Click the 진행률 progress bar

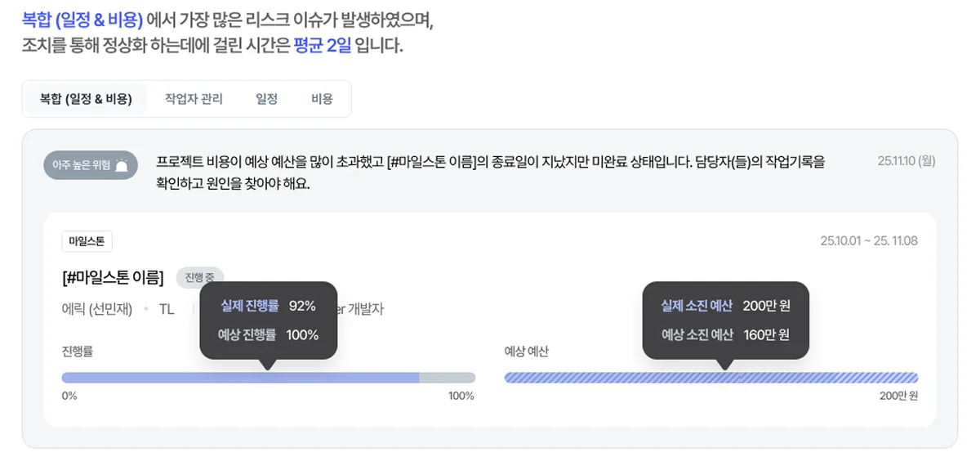268,378
